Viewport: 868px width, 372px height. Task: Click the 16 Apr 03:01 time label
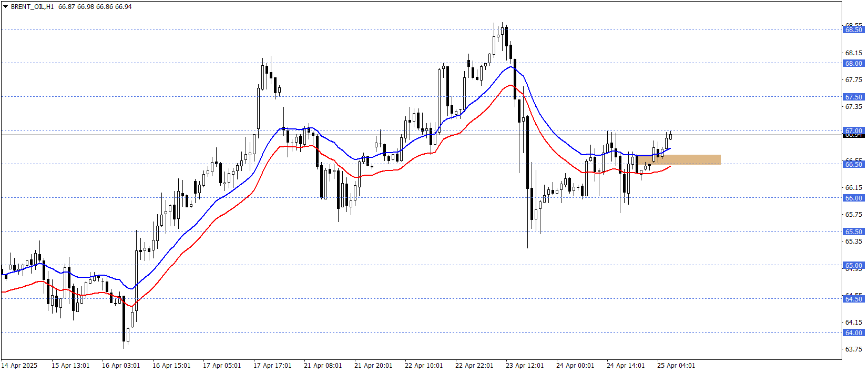pos(121,365)
